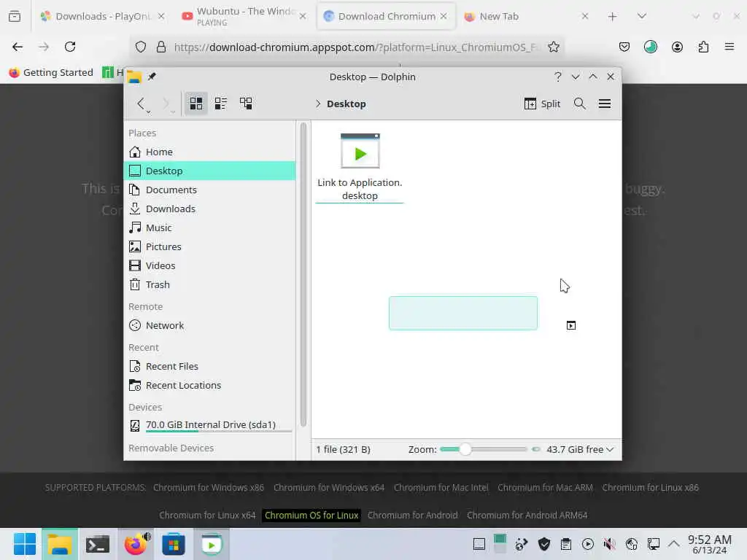Open Music in Places panel
This screenshot has height=560, width=747.
pos(209,227)
